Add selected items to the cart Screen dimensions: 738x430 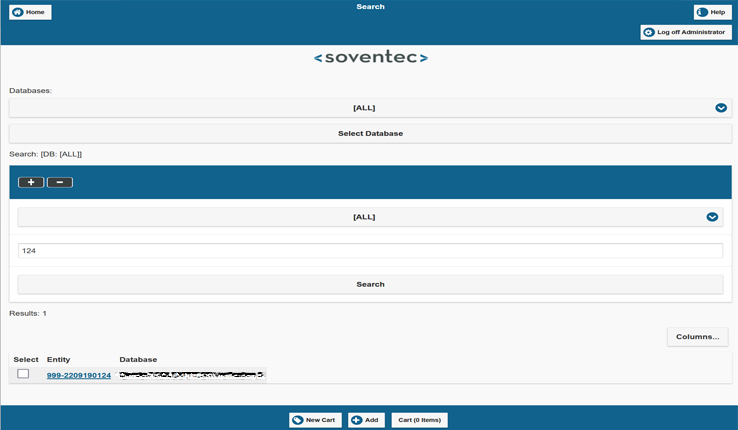coord(366,420)
